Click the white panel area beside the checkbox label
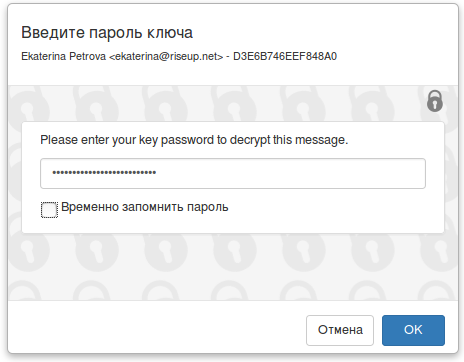464x362 pixels. pos(333,208)
